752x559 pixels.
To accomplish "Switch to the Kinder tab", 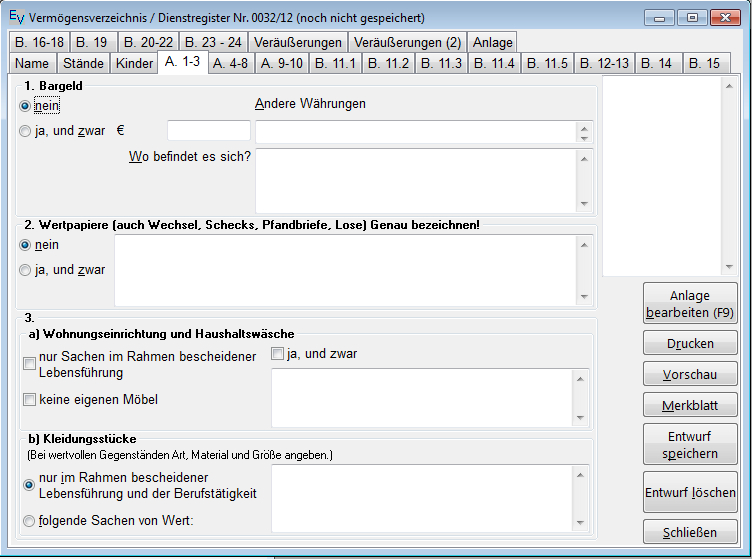I will click(134, 63).
